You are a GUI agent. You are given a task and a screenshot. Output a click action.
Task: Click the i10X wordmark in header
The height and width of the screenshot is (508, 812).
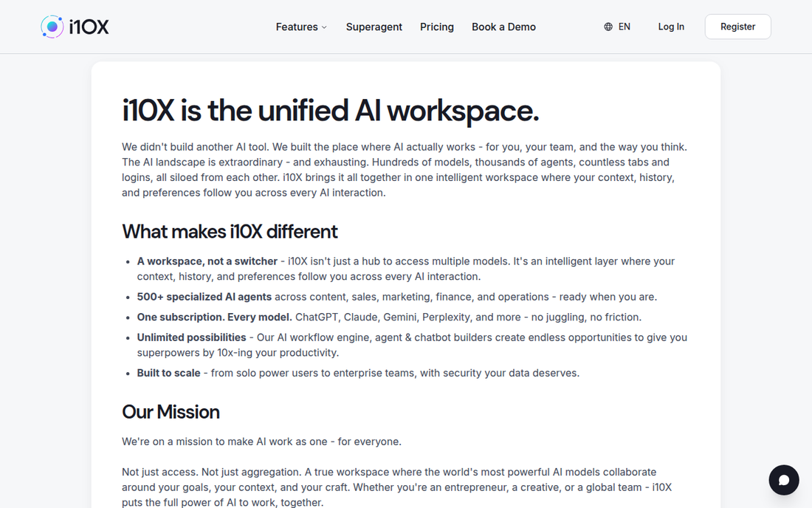pyautogui.click(x=89, y=27)
